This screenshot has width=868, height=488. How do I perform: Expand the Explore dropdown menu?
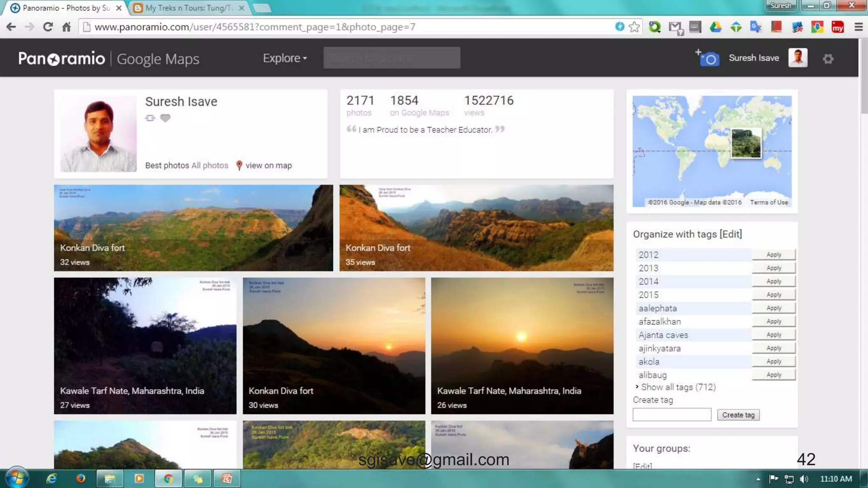click(285, 58)
